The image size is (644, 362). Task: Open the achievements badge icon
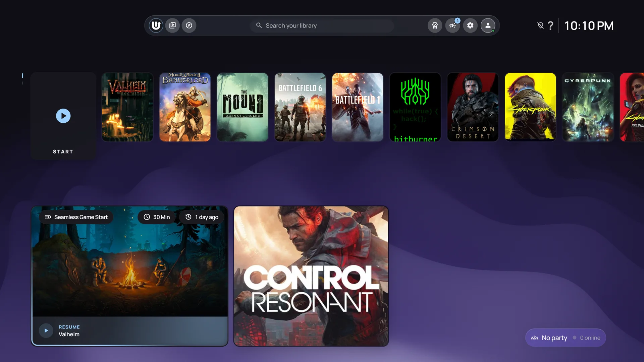(435, 25)
